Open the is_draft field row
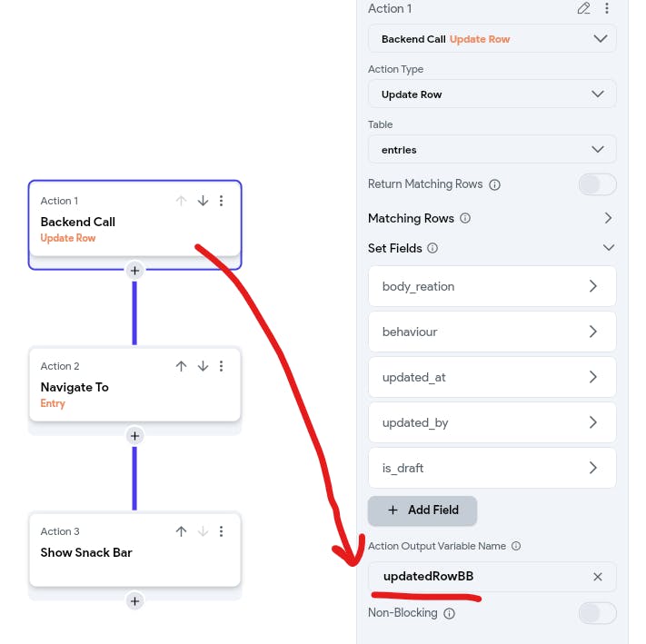The image size is (646, 644). point(492,468)
